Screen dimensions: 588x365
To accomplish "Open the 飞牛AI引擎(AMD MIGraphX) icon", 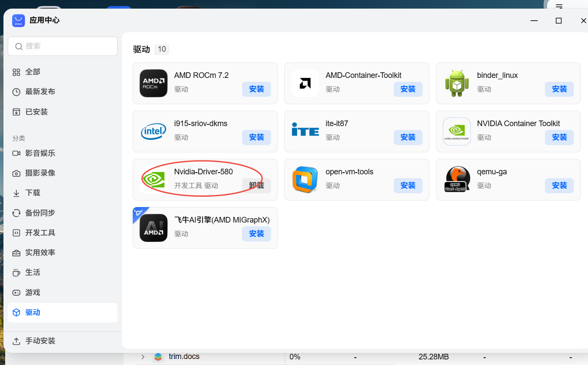I will click(153, 228).
